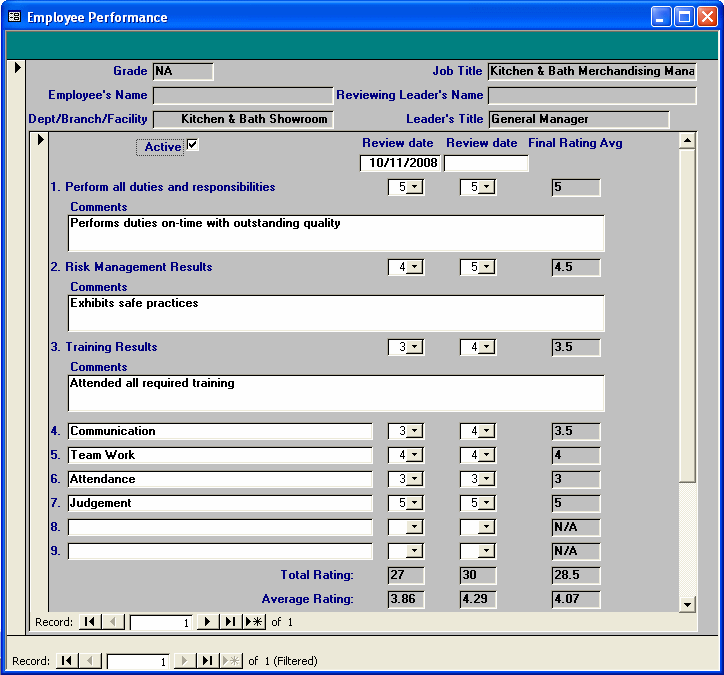Viewport: 724px width, 675px height.
Task: Click the empty second review date field
Action: 486,163
